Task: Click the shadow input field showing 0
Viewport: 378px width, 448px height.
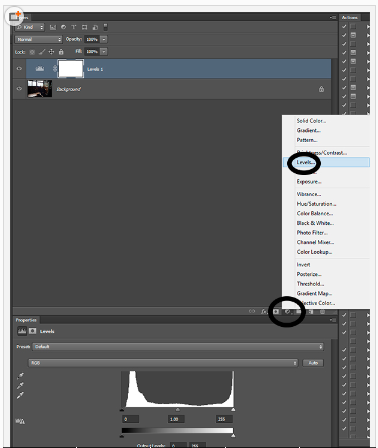Action: (130, 419)
